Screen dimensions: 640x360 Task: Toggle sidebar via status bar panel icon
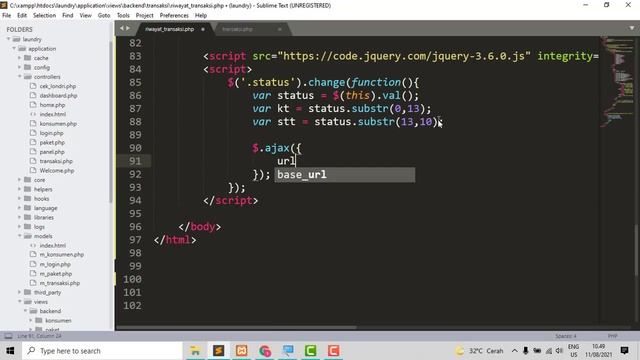(x=8, y=336)
